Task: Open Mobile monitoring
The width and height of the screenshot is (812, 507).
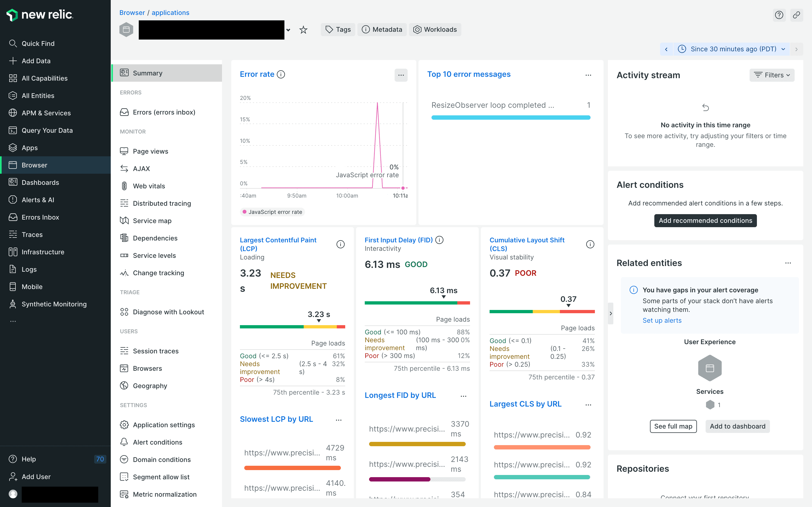Action: point(26,287)
